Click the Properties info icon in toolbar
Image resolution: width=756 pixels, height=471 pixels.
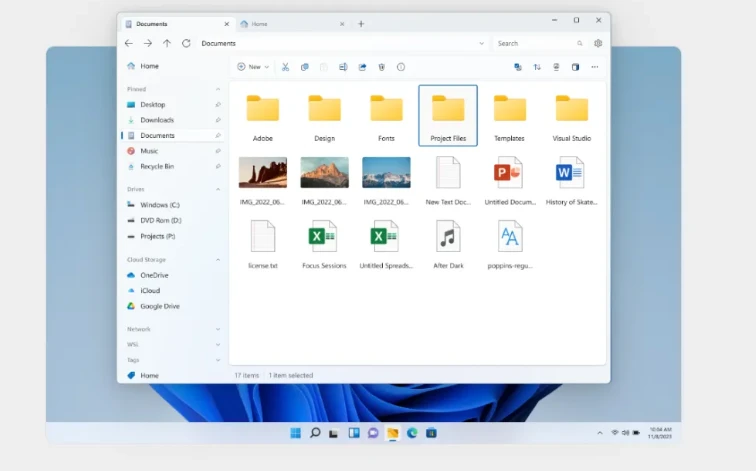(x=401, y=67)
